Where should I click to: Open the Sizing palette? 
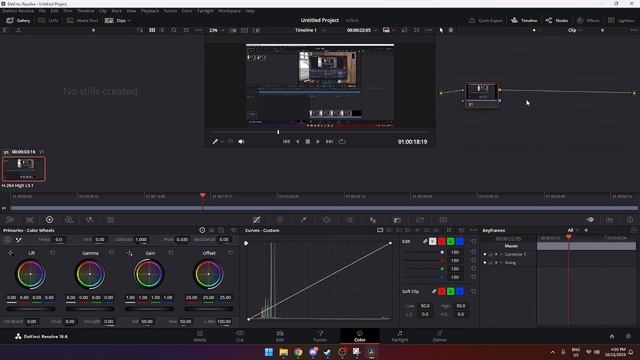tap(420, 220)
